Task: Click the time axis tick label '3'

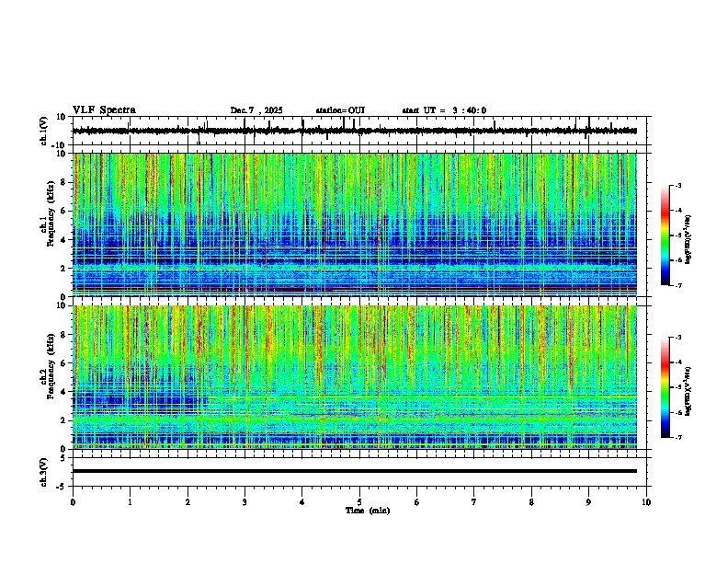Action: point(245,502)
